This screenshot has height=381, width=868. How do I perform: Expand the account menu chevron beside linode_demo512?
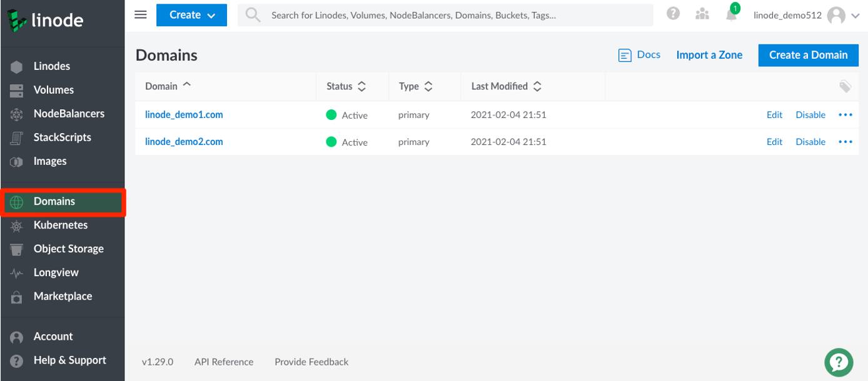(x=855, y=14)
